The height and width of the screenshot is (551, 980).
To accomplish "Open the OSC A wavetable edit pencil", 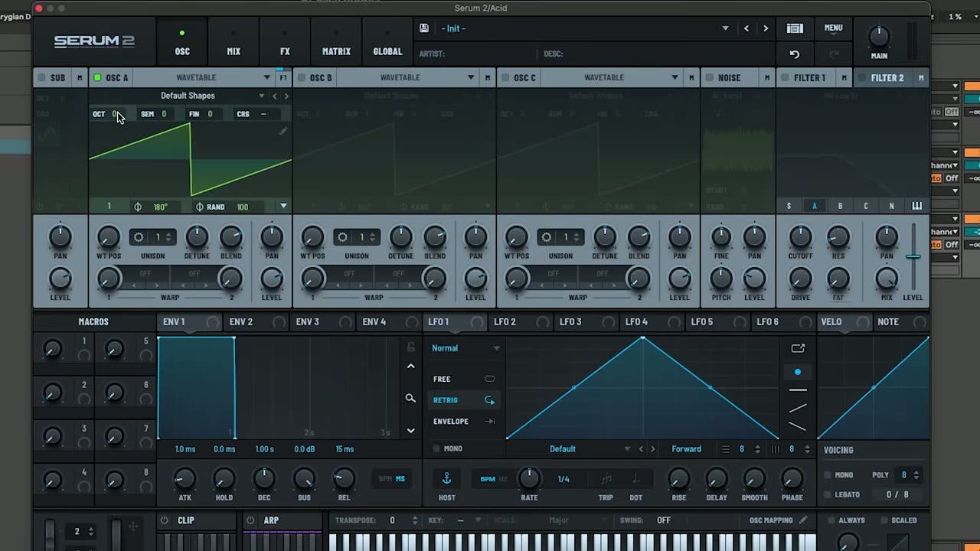I will (x=283, y=131).
